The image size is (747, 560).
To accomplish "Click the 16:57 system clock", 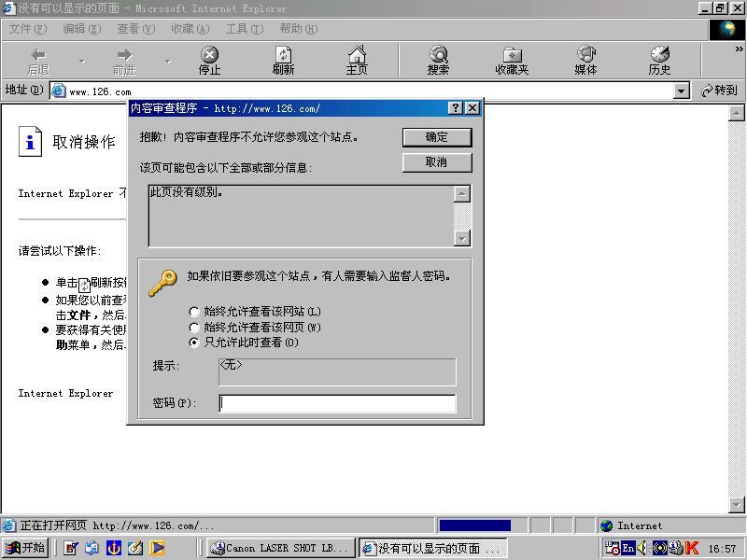I will coord(722,549).
